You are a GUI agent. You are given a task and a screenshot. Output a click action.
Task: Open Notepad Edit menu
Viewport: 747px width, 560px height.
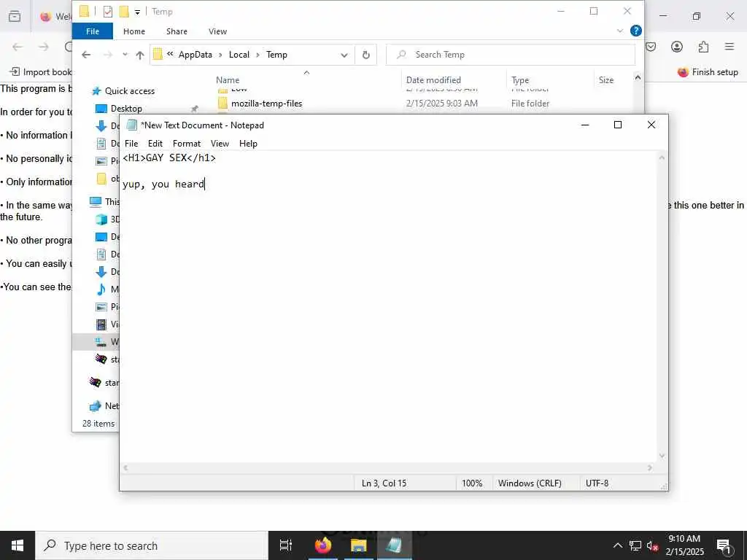pyautogui.click(x=155, y=144)
